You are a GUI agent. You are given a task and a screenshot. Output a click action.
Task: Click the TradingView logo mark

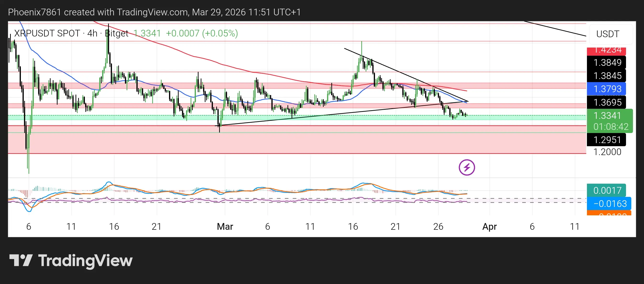[x=21, y=260]
